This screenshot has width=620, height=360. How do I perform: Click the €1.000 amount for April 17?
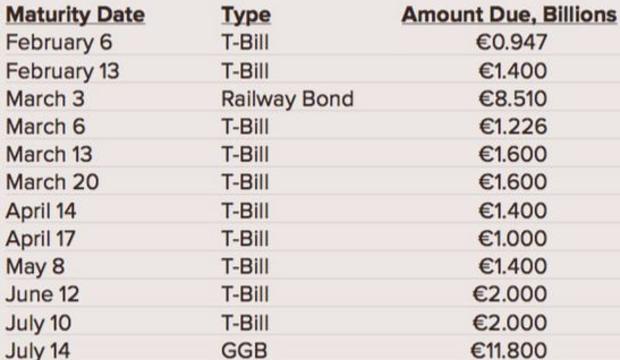point(512,239)
